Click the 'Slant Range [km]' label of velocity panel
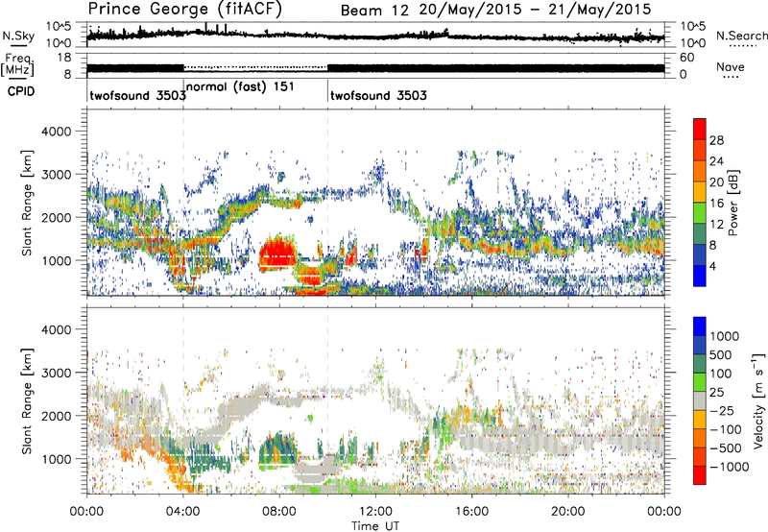The height and width of the screenshot is (532, 768). (x=27, y=400)
